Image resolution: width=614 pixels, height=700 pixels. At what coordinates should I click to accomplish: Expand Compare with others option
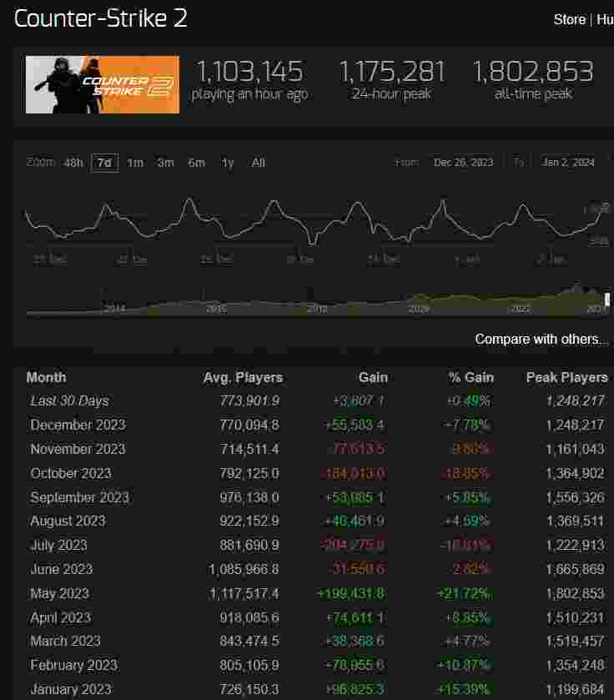pyautogui.click(x=541, y=339)
